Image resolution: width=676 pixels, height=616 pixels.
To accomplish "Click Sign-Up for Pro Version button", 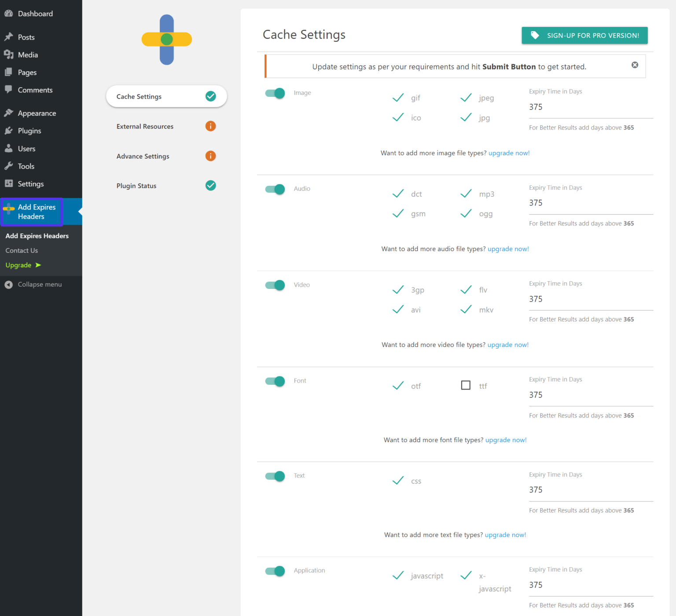I will click(x=584, y=36).
